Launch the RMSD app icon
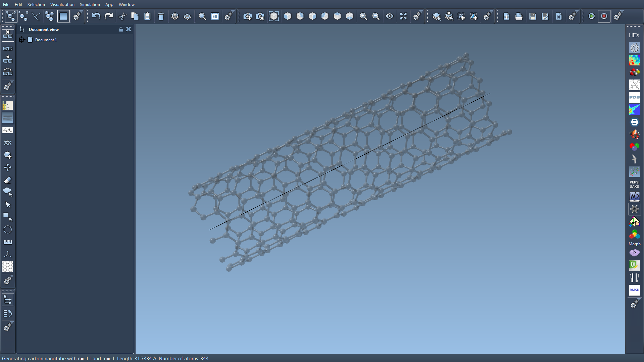This screenshot has height=362, width=644. point(634,290)
